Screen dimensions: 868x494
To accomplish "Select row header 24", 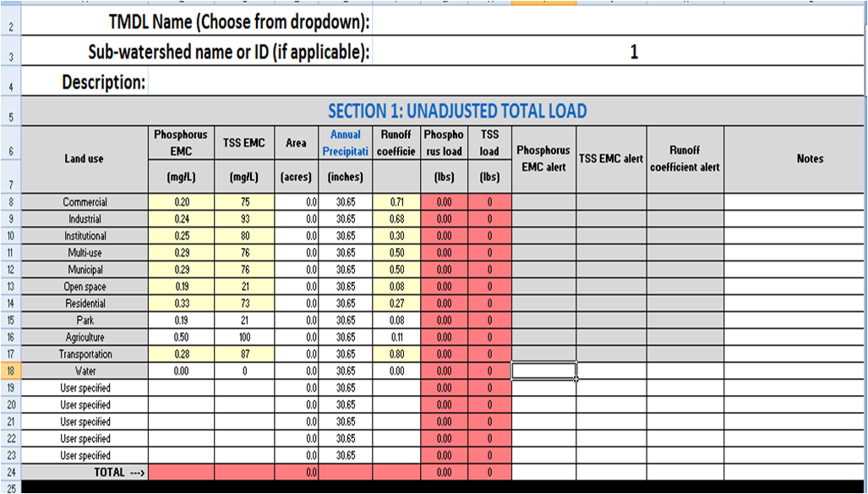I will pyautogui.click(x=9, y=472).
